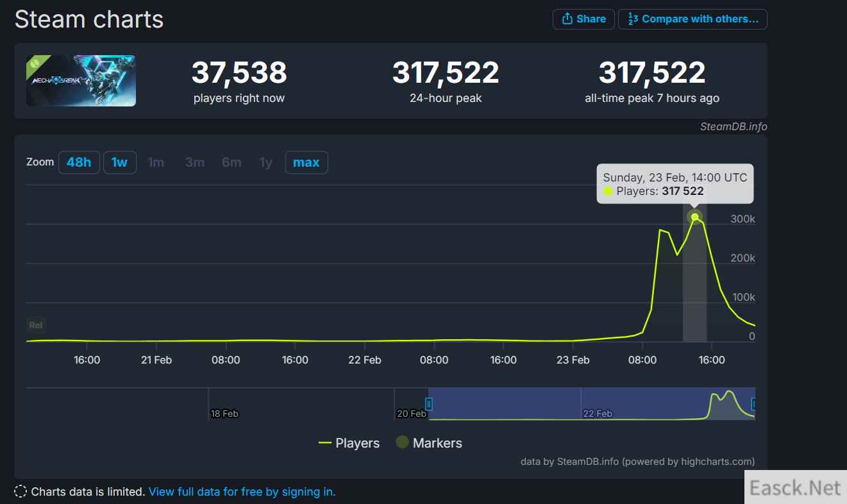The image size is (847, 504).
Task: Click the highlighted peak data point
Action: pyautogui.click(x=694, y=217)
